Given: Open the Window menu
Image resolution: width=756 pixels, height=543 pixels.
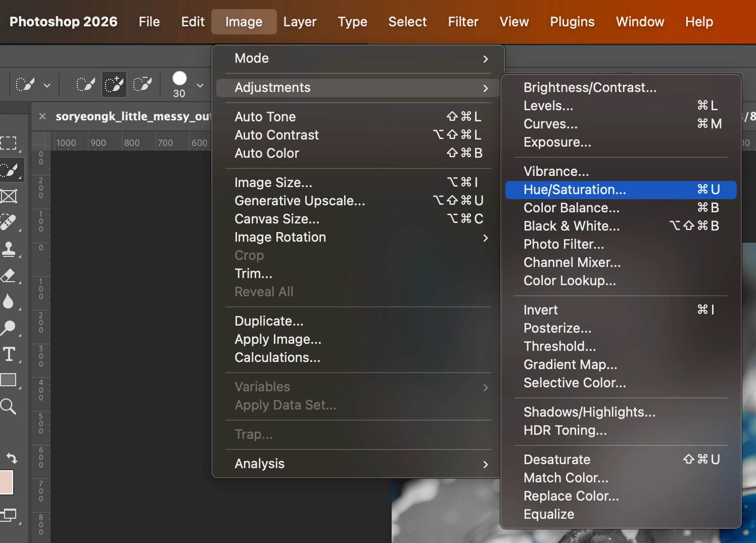Looking at the screenshot, I should tap(640, 22).
